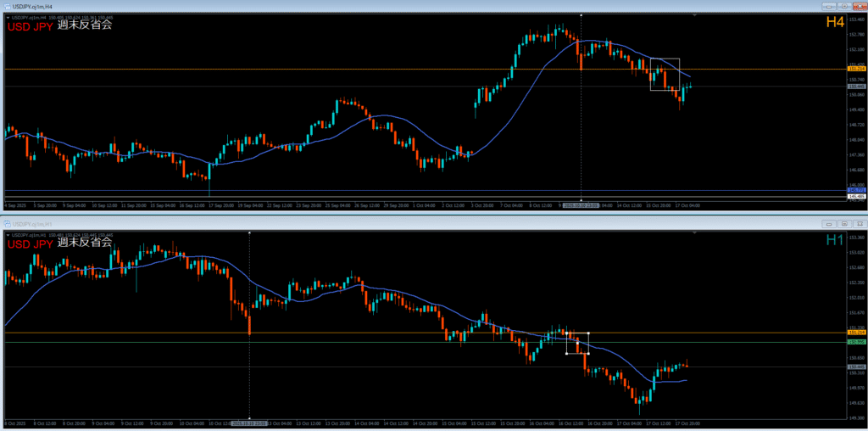Click the H4 chart window title icon
Viewport: 868px width, 431px height.
point(8,6)
